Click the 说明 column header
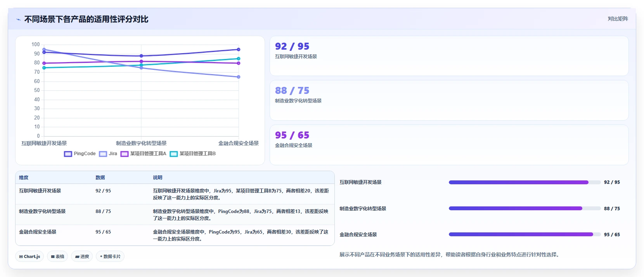This screenshot has height=277, width=644. tap(158, 178)
